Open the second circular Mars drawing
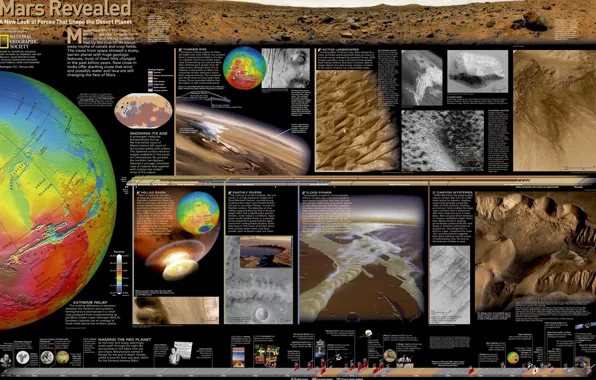This screenshot has width=596, height=380. [x=47, y=357]
